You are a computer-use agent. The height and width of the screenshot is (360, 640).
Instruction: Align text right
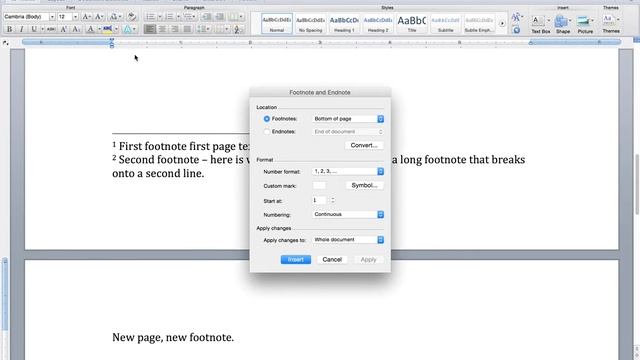click(175, 29)
